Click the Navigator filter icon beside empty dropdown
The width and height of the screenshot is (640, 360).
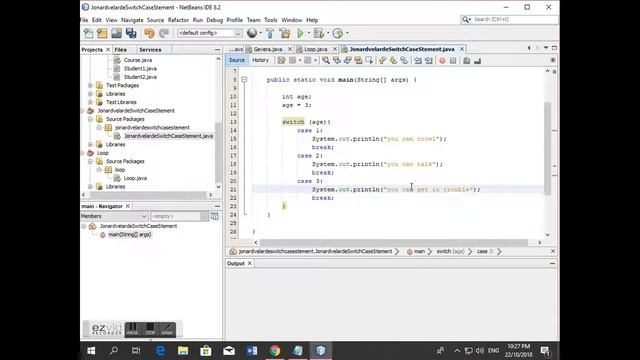215,216
